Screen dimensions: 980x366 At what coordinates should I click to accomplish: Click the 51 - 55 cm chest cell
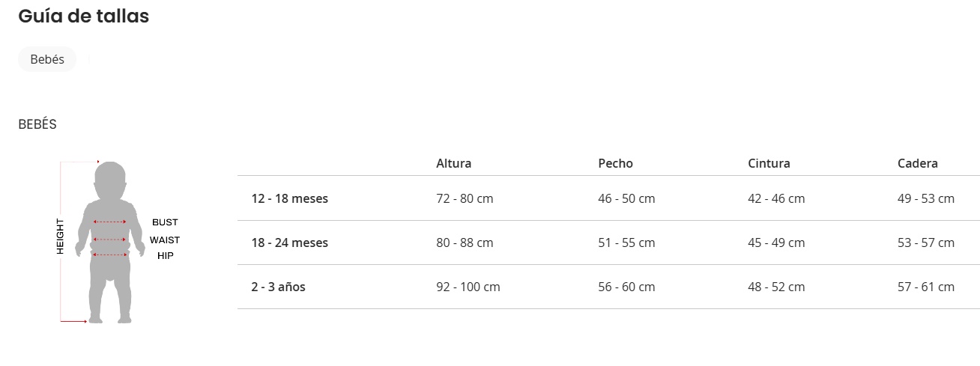coord(626,243)
